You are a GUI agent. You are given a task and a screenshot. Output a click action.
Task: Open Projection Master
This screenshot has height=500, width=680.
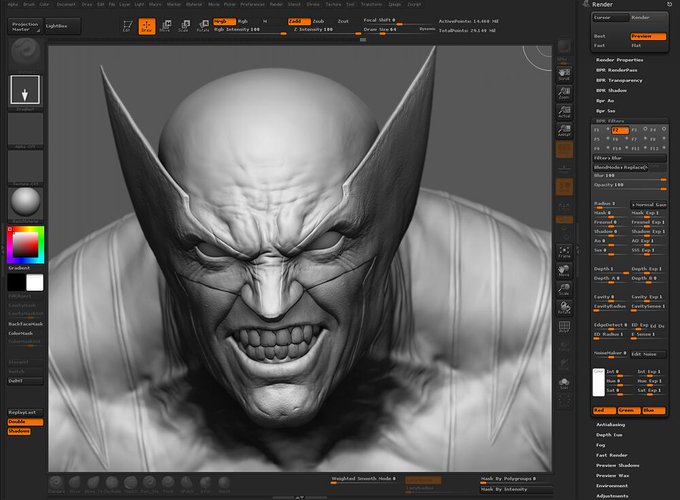[25, 26]
